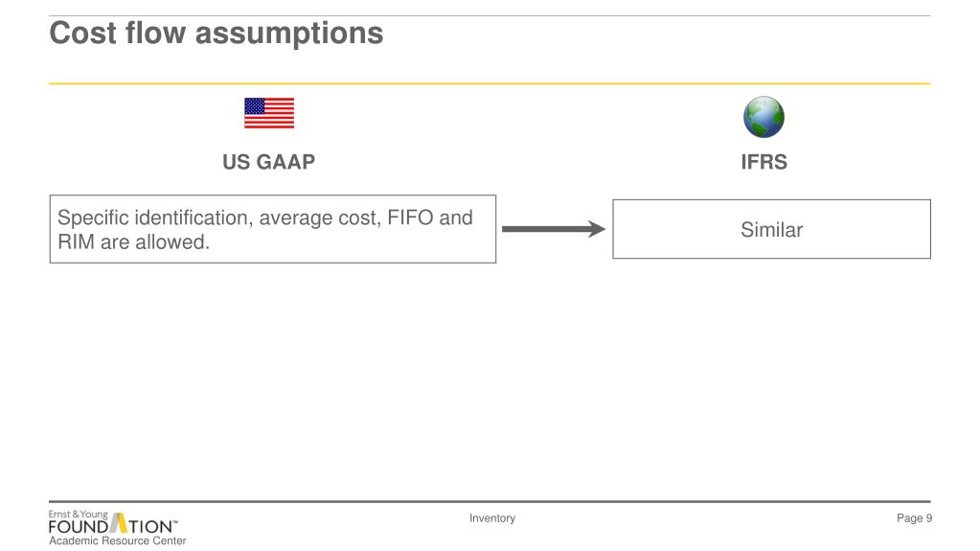The image size is (980, 551).
Task: Click the yellow A in Foundation logo
Action: 119,524
